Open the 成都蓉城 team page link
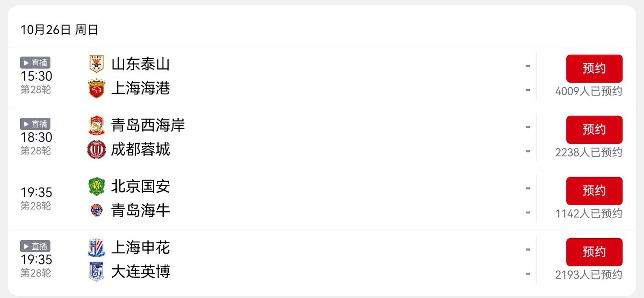 coord(140,149)
